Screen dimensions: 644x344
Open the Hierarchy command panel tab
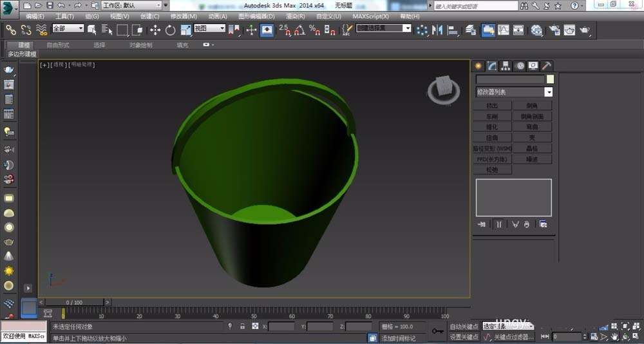(x=506, y=66)
